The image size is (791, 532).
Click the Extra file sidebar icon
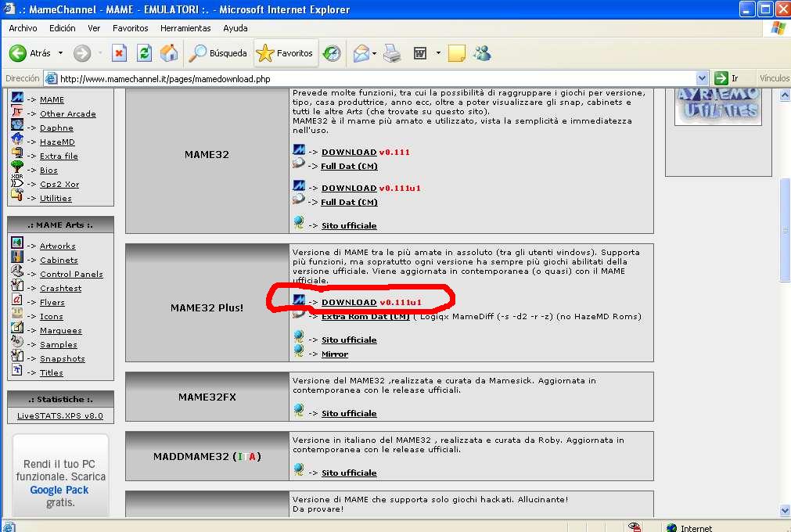[x=17, y=153]
